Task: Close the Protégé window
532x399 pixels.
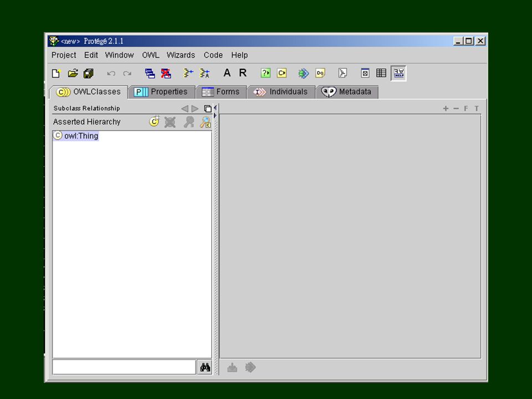Action: [x=480, y=41]
